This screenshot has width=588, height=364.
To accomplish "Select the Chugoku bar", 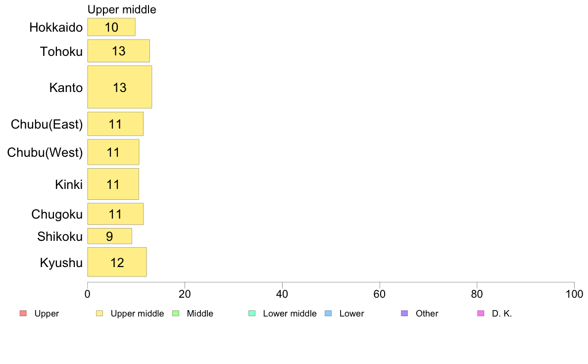I will (x=115, y=214).
